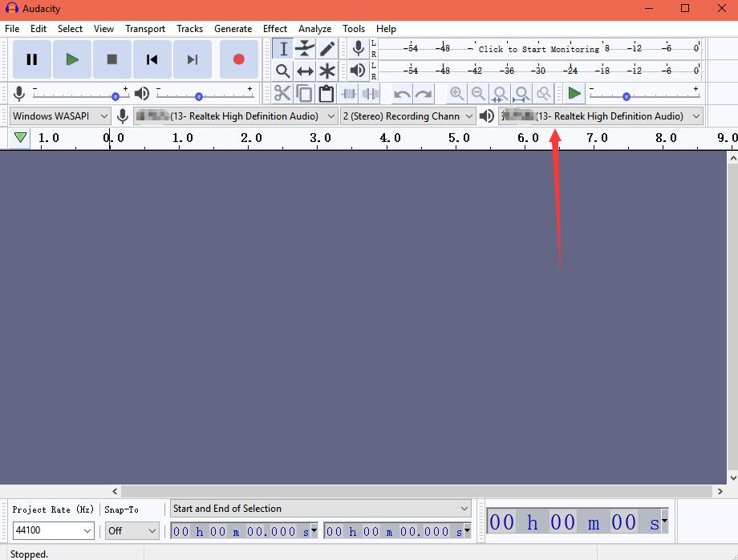This screenshot has width=738, height=560.
Task: Select the Multi-Tool asterisk icon
Action: [x=327, y=71]
